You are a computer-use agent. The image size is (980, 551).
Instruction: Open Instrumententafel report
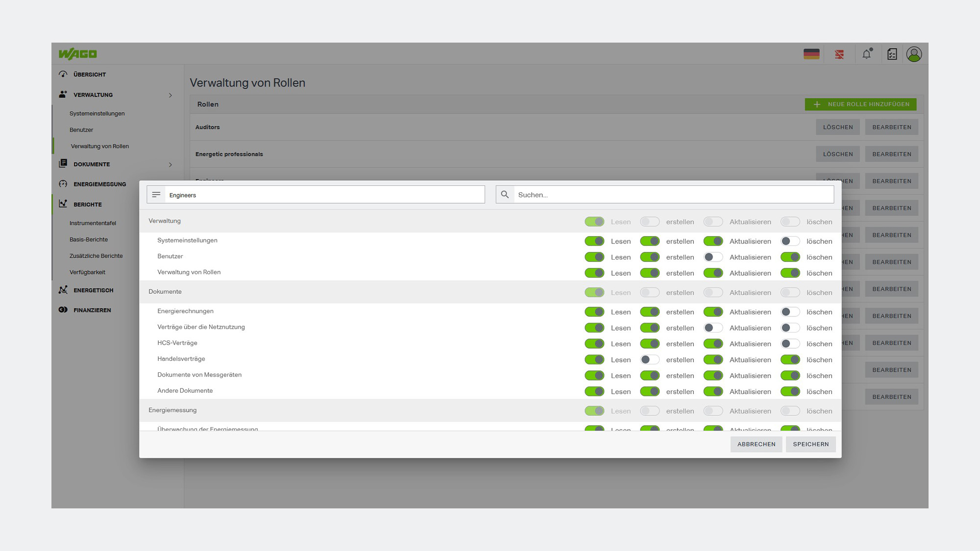coord(93,223)
